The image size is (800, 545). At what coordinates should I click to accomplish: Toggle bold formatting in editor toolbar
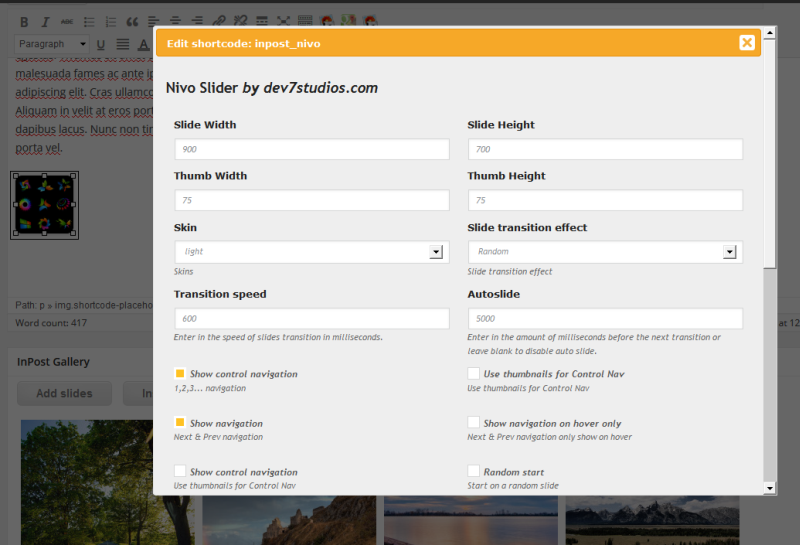point(24,22)
